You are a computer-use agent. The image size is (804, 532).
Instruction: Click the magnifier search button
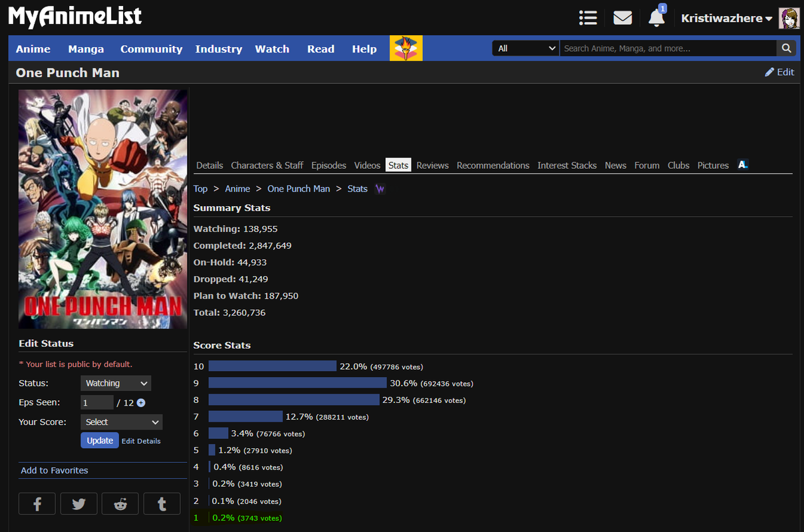tap(786, 49)
